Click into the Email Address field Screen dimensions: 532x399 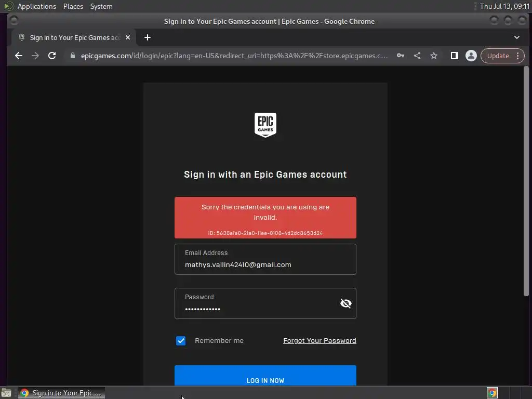click(x=265, y=259)
